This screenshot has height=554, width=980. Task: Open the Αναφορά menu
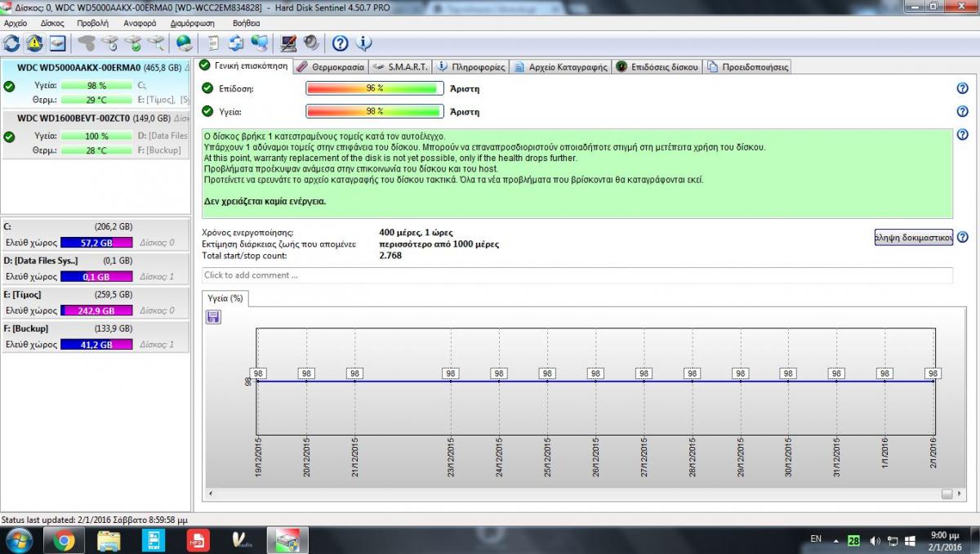click(140, 23)
